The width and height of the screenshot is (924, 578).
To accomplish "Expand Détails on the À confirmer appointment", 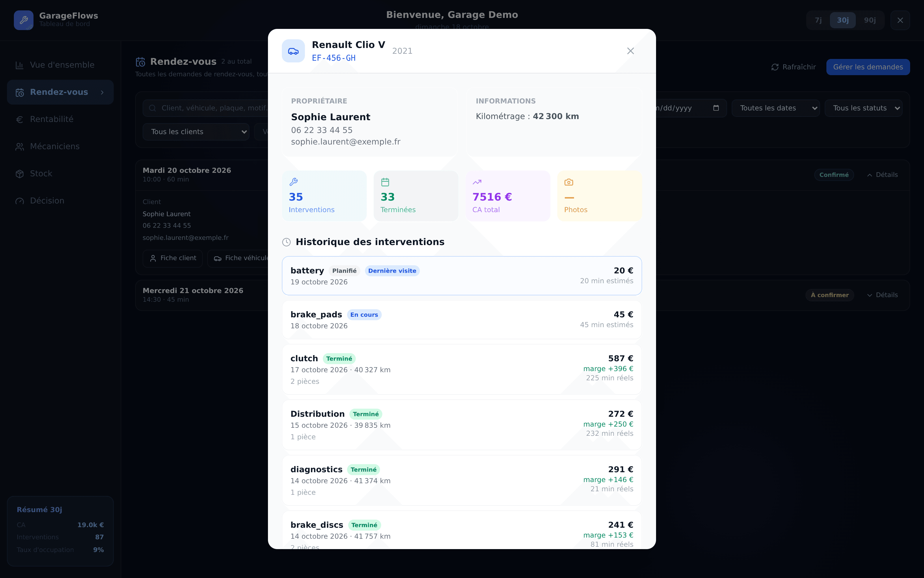I will (x=882, y=295).
